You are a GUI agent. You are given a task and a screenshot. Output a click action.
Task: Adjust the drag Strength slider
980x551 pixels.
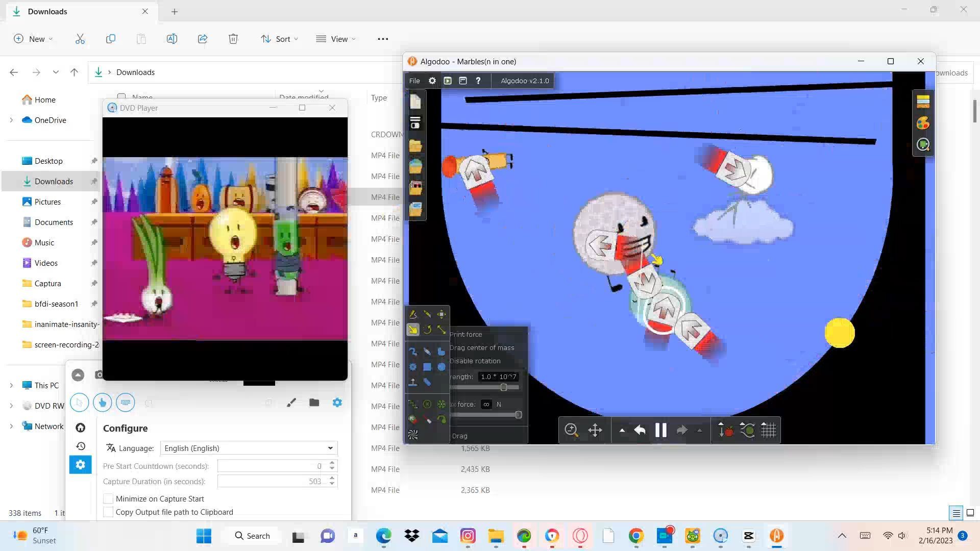pyautogui.click(x=504, y=387)
